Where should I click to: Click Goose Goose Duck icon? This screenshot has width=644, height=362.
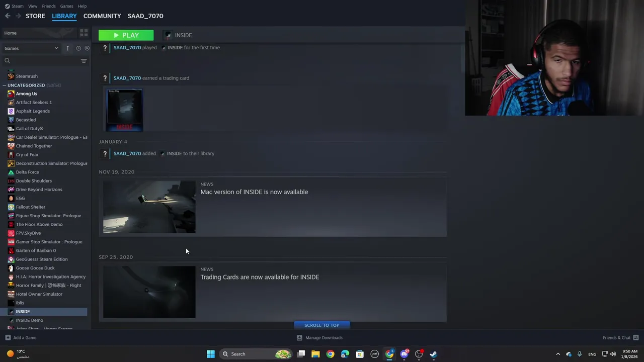pos(11,268)
